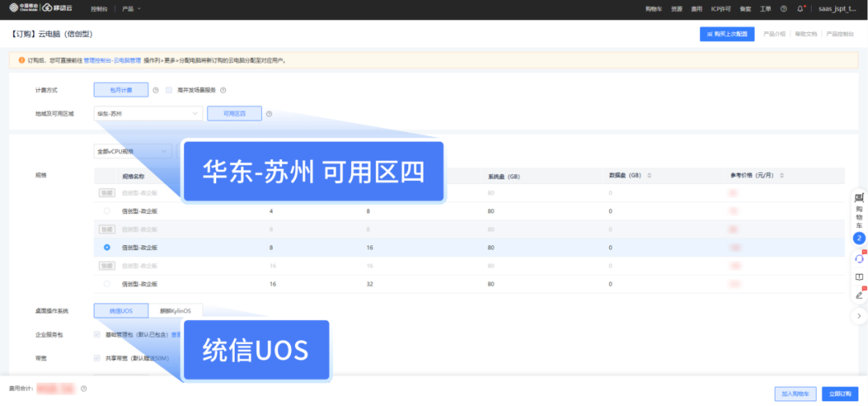Image resolution: width=868 pixels, height=406 pixels.
Task: Click help icon beside 高并发场景服务
Action: point(223,90)
